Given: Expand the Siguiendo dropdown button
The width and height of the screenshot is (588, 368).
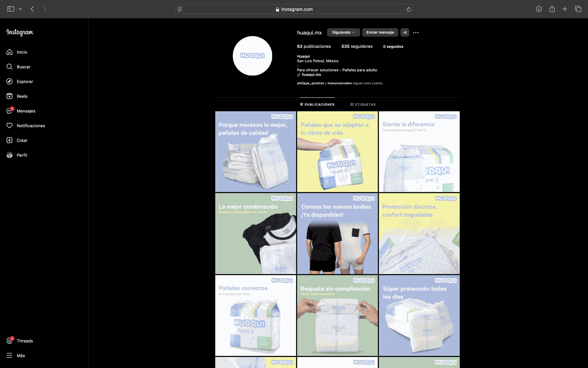Looking at the screenshot, I should click(x=343, y=33).
